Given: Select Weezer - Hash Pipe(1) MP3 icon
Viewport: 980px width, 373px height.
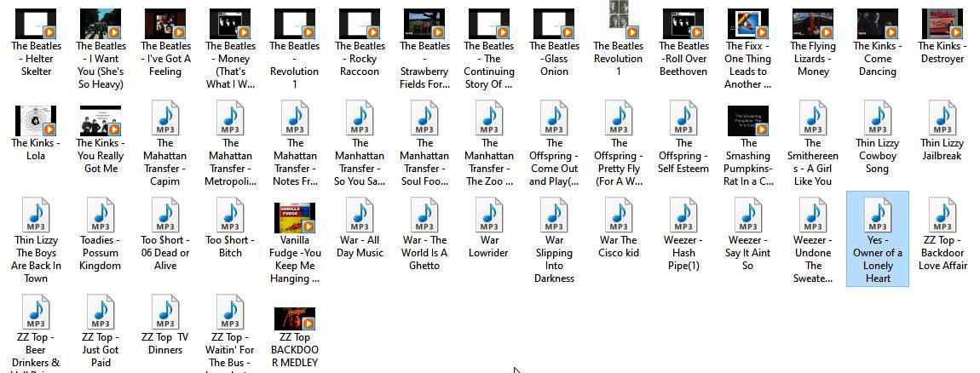Looking at the screenshot, I should [x=683, y=215].
